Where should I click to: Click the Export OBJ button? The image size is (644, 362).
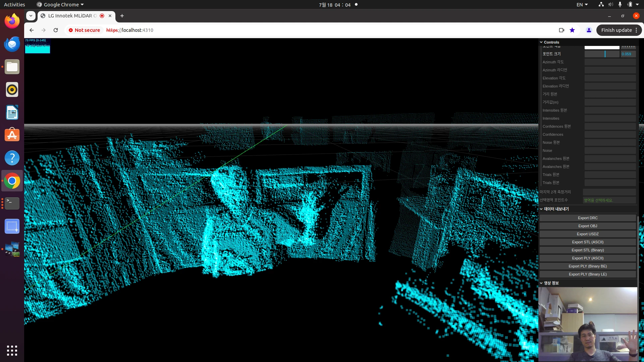pos(588,226)
